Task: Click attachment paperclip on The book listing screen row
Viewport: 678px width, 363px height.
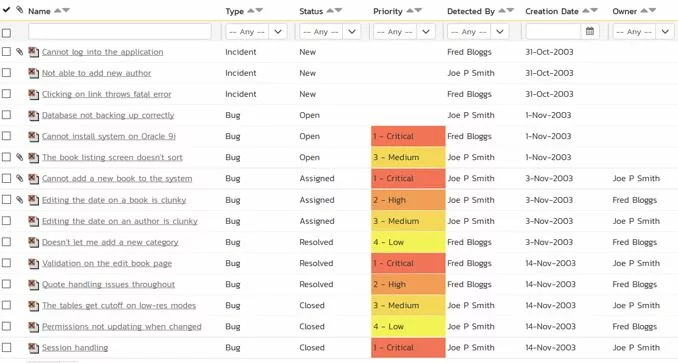Action: click(19, 157)
